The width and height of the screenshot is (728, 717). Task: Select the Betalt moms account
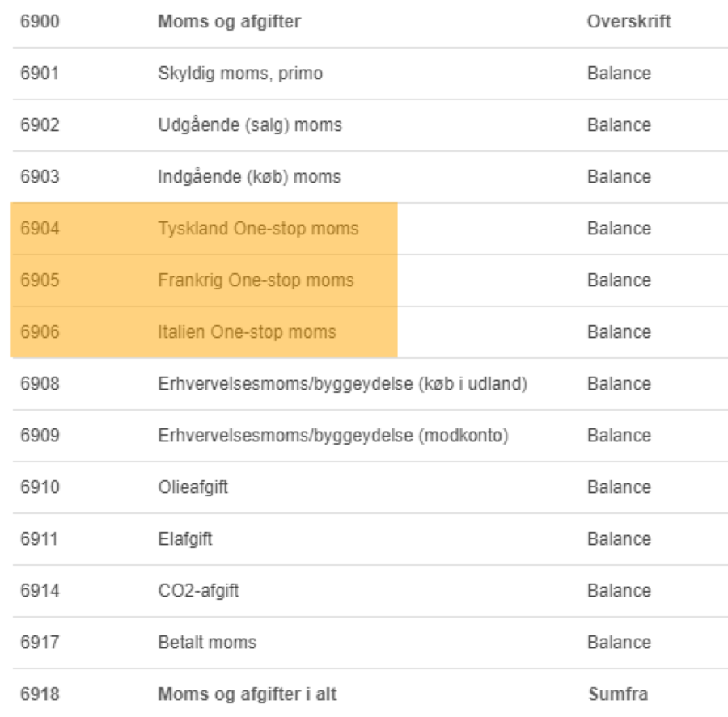click(x=207, y=643)
